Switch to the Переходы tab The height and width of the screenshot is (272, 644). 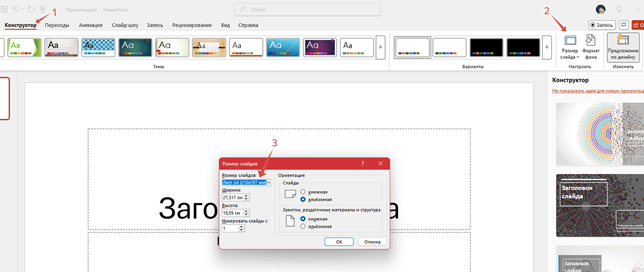57,25
